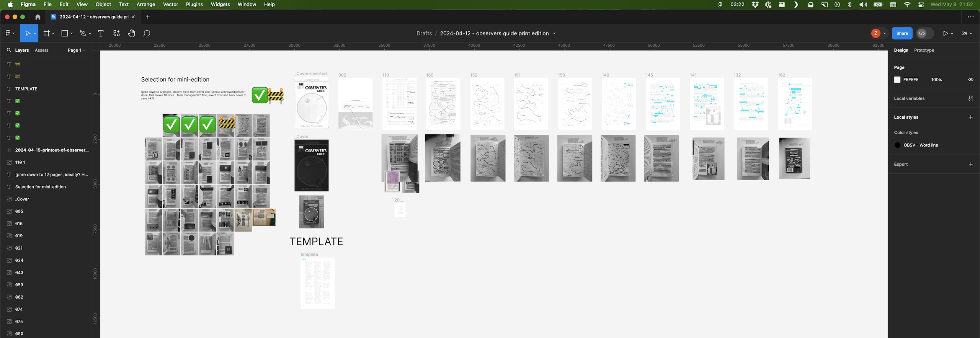This screenshot has width=980, height=338.
Task: Click the F5F5F5 page color swatch
Action: pos(897,80)
